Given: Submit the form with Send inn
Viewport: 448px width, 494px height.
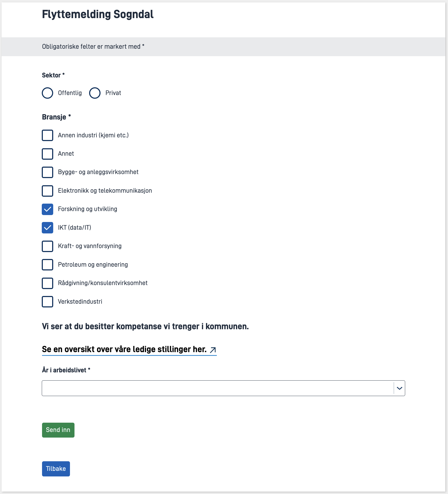Looking at the screenshot, I should (x=58, y=430).
